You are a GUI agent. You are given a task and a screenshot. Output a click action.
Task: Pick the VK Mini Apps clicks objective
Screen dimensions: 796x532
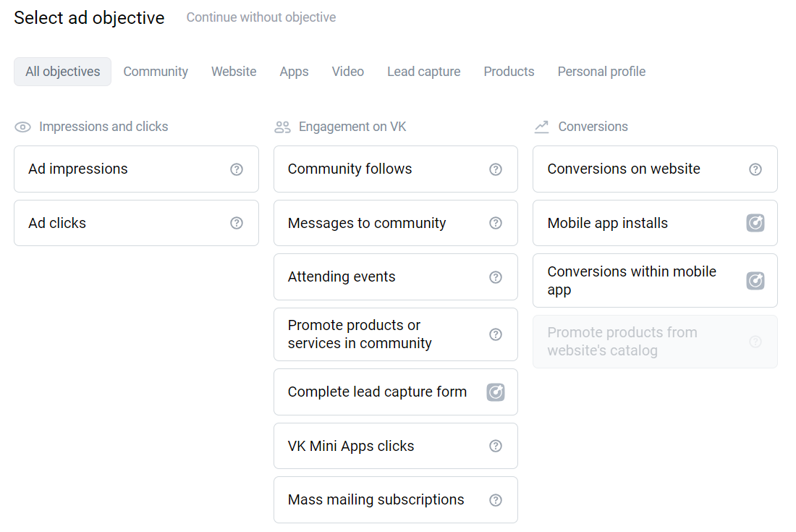tap(395, 446)
